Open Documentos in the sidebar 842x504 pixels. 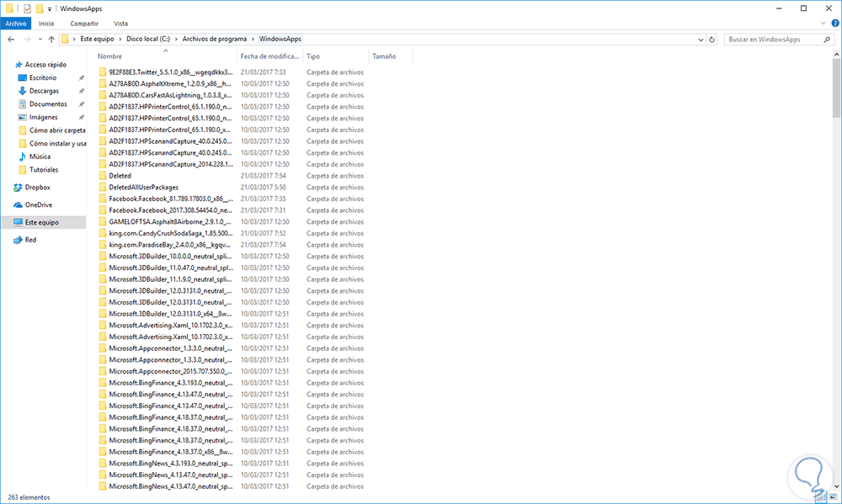[x=48, y=104]
